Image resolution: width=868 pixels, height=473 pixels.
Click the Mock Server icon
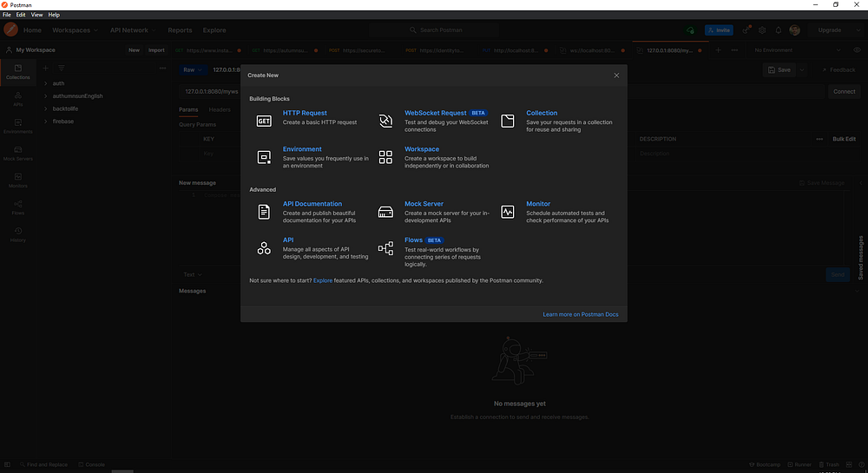(386, 212)
